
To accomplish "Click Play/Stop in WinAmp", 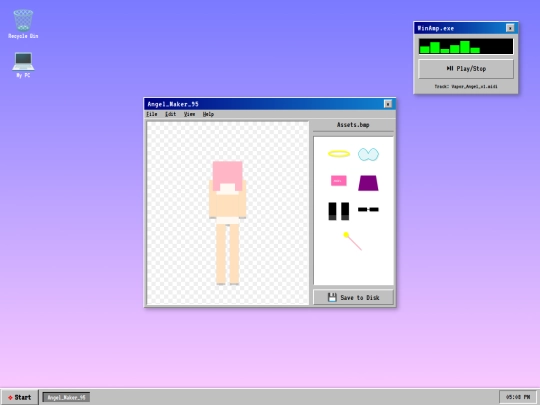I will [466, 69].
